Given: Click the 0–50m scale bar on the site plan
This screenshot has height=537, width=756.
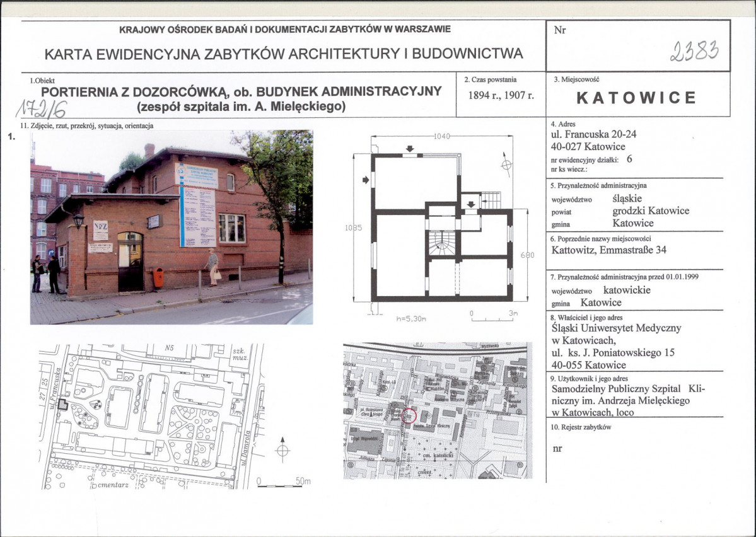Looking at the screenshot, I should (282, 485).
